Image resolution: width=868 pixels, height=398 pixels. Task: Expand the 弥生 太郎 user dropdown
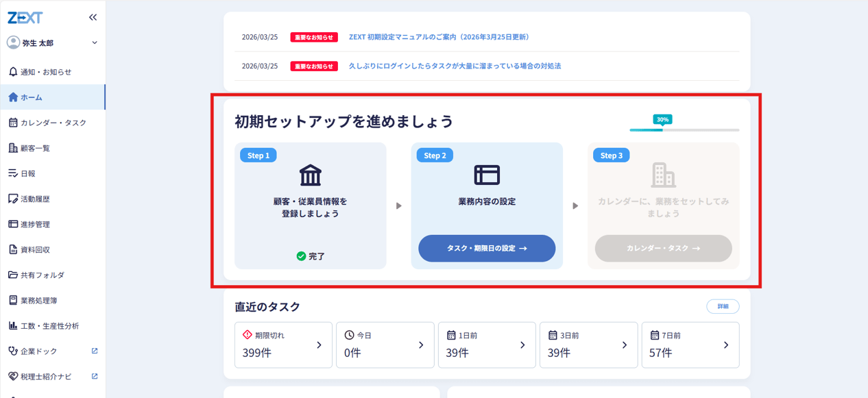(94, 43)
